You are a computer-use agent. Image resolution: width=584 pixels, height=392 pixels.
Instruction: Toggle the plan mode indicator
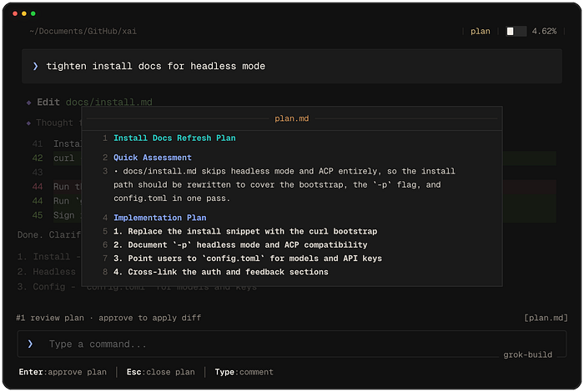[x=480, y=31]
